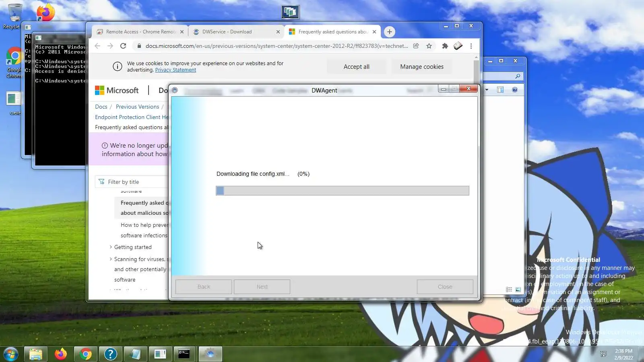Click the Close button in DWAgent installer
644x362 pixels.
[x=445, y=287]
